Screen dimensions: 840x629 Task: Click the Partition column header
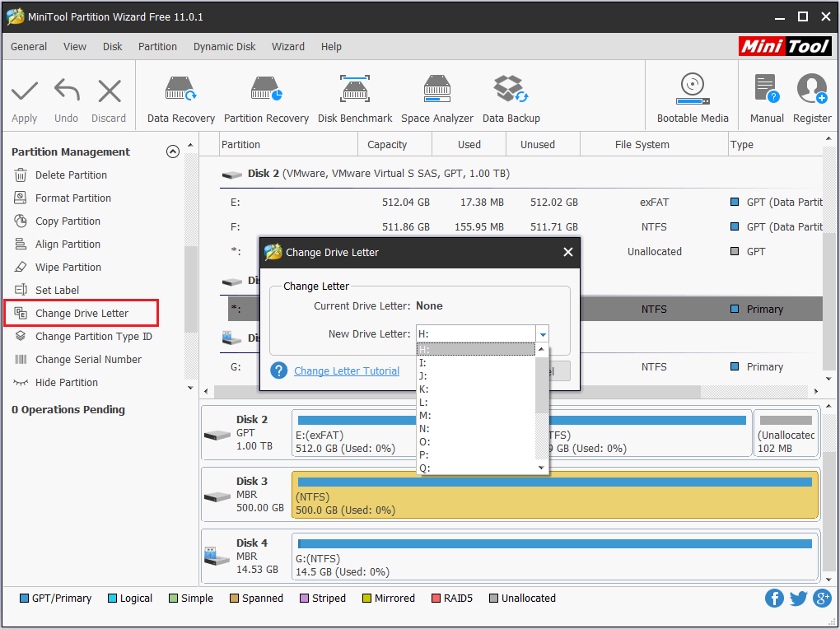[x=289, y=145]
